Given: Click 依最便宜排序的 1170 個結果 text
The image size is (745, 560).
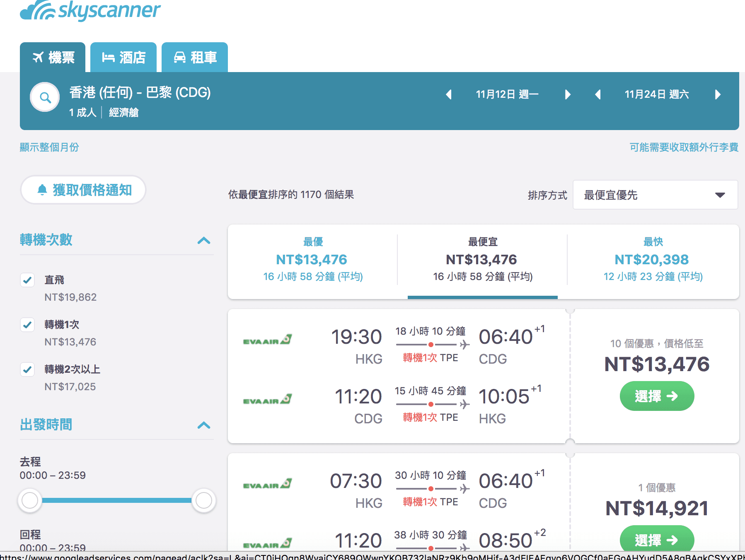Looking at the screenshot, I should point(291,195).
